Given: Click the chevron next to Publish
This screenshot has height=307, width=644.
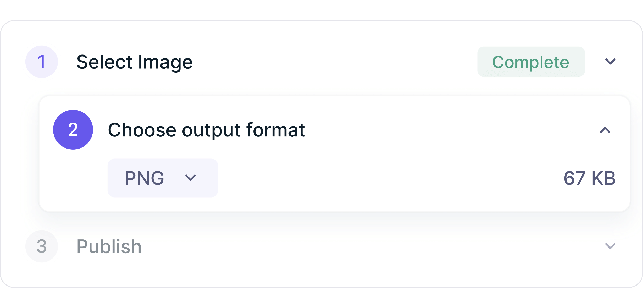Looking at the screenshot, I should click(x=610, y=246).
